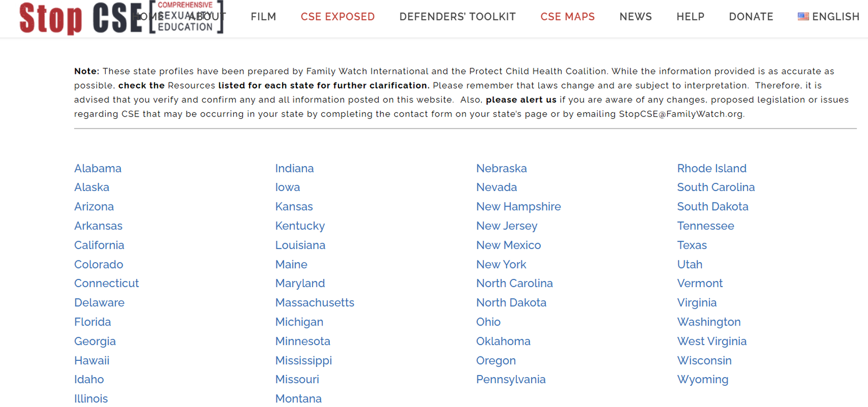Open the NEWS page
868x407 pixels.
635,17
